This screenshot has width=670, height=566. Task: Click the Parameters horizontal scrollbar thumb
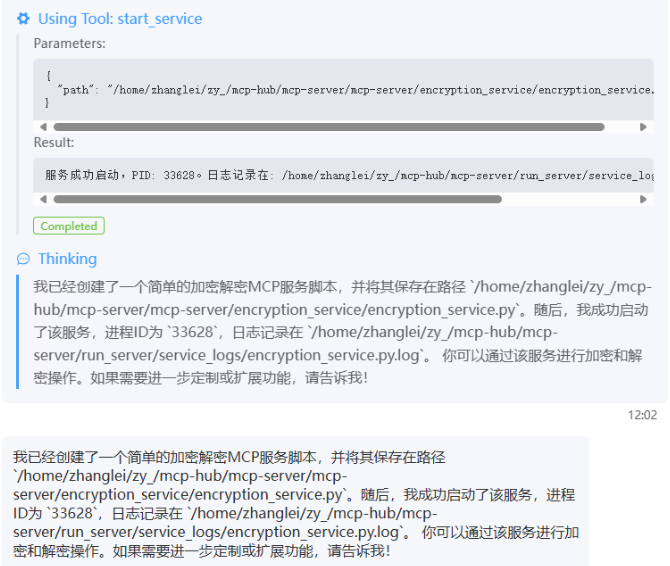(x=329, y=127)
